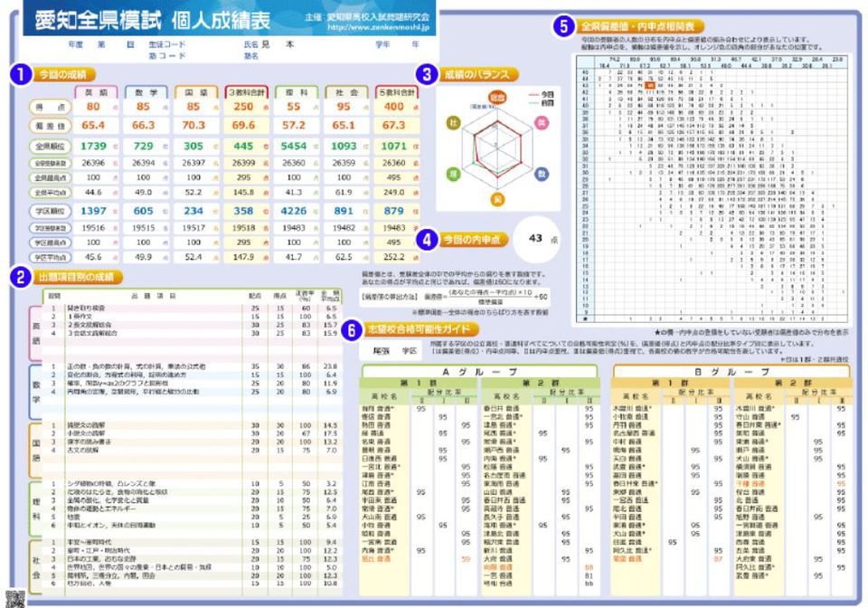
Task: Click the 見本 name next to 氏名
Action: 278,44
